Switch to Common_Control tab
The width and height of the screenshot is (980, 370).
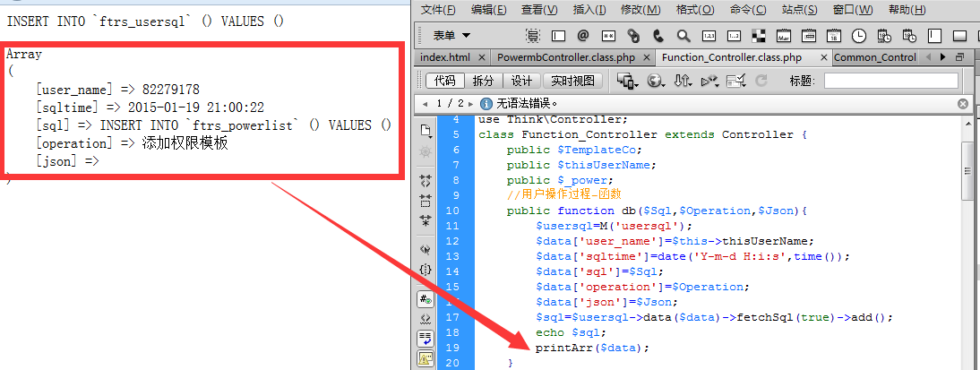coord(875,57)
